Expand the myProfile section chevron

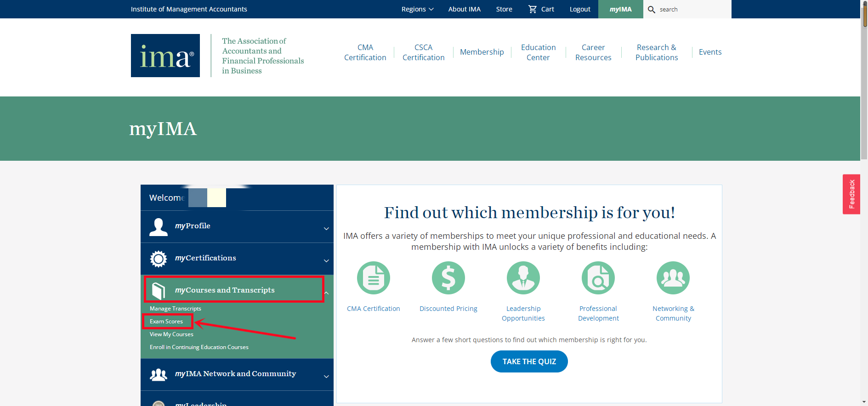(x=326, y=228)
